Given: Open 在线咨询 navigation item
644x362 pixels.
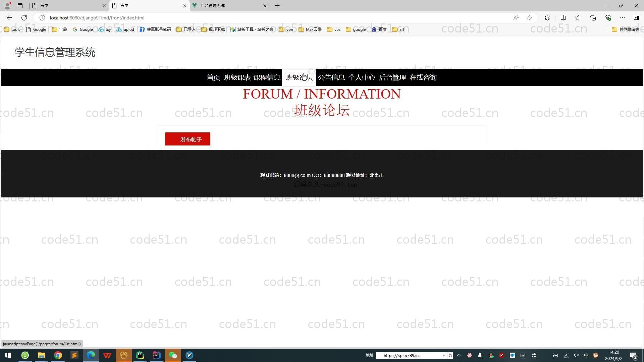Looking at the screenshot, I should point(423,77).
